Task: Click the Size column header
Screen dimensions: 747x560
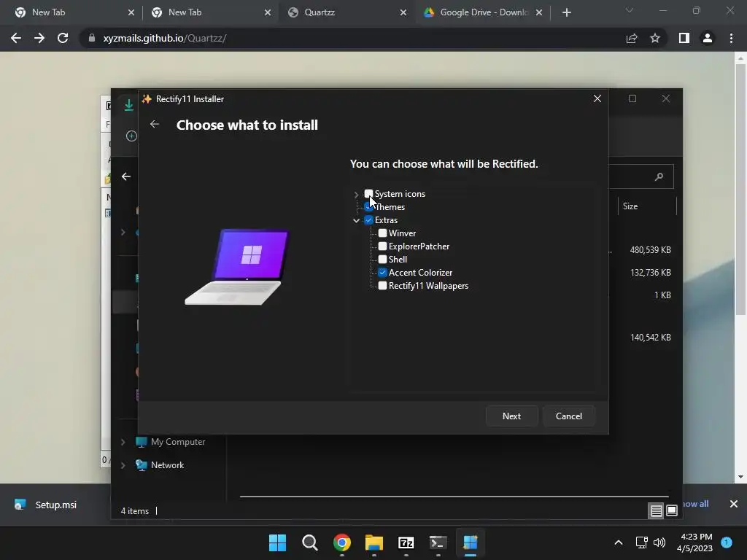Action: point(647,206)
